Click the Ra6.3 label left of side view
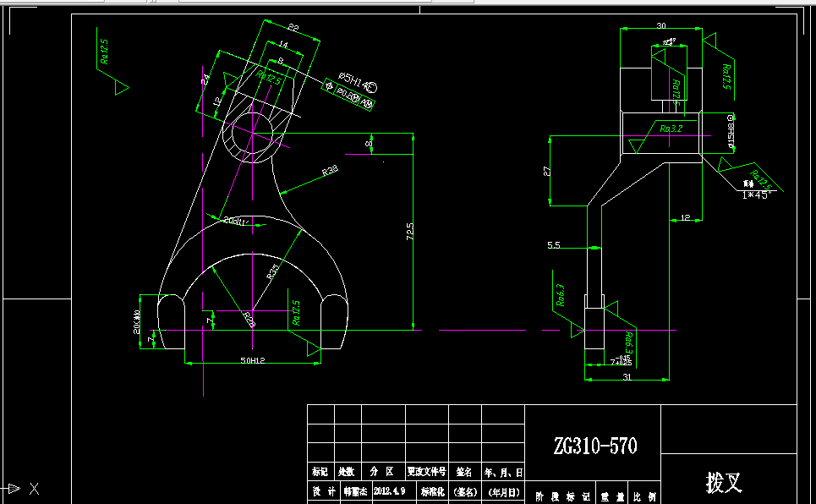Image resolution: width=816 pixels, height=504 pixels. (560, 294)
